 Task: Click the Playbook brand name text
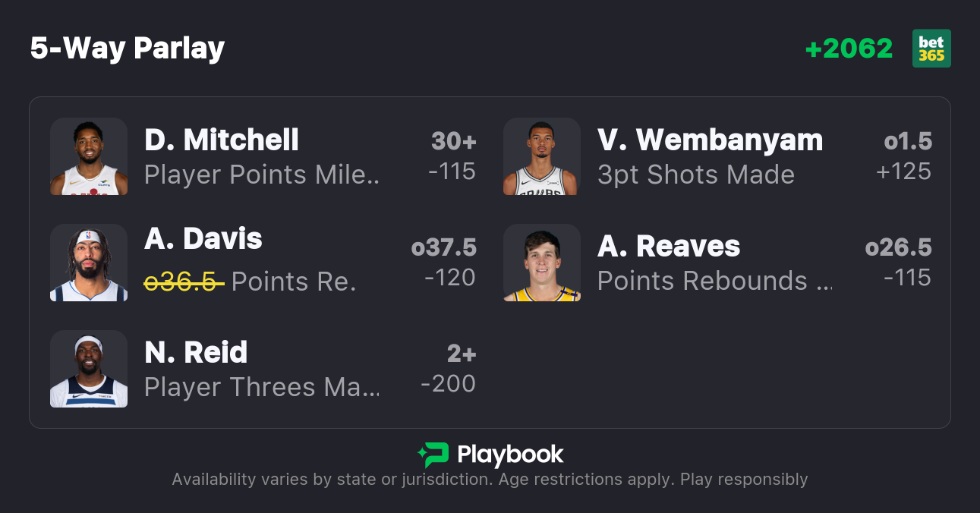pyautogui.click(x=510, y=455)
